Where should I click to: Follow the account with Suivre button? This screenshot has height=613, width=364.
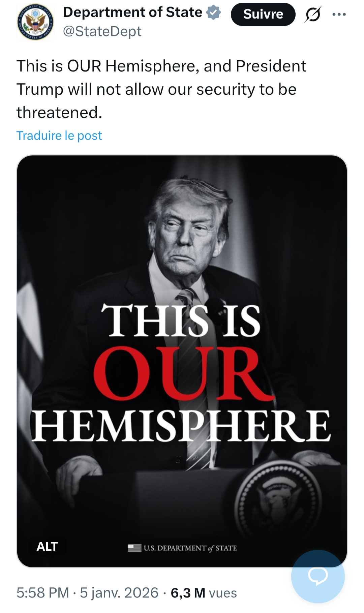click(263, 14)
